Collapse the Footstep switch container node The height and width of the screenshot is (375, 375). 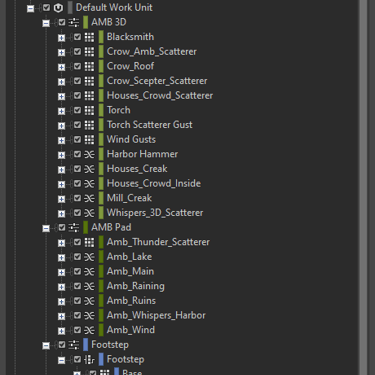point(61,360)
